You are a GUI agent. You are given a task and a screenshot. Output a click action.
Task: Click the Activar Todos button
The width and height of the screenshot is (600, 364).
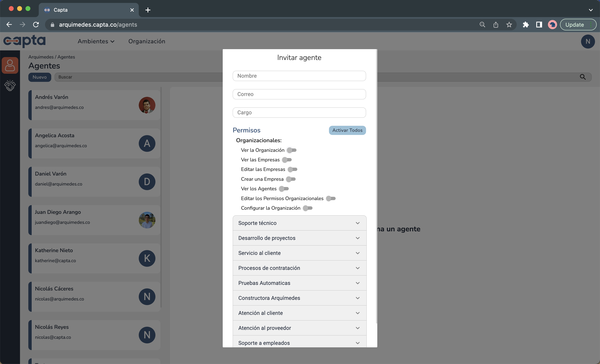coord(347,130)
